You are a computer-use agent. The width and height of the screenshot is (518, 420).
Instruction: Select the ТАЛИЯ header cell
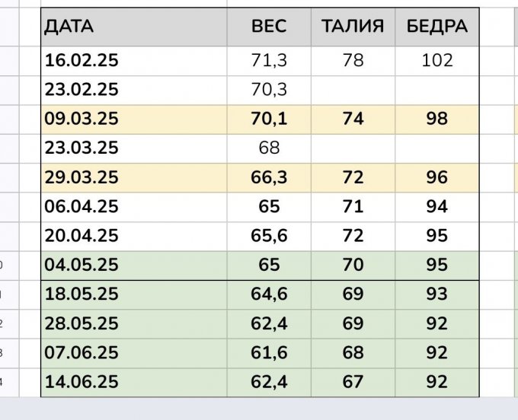[353, 27]
